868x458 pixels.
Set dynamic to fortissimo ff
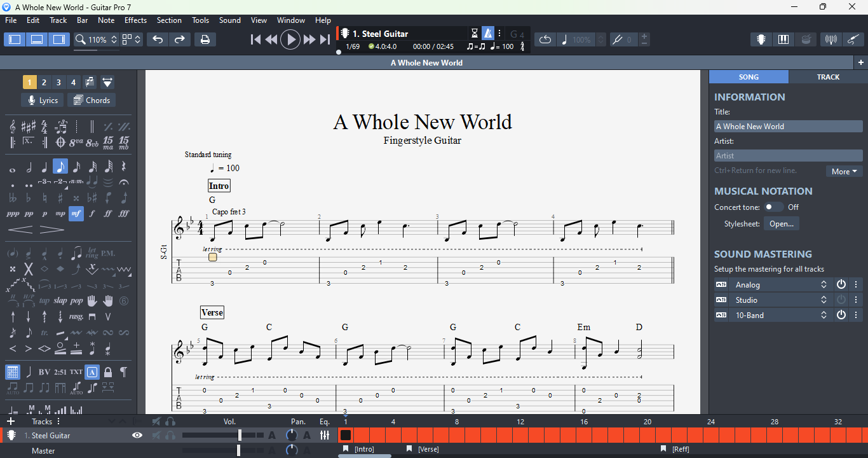(x=108, y=214)
